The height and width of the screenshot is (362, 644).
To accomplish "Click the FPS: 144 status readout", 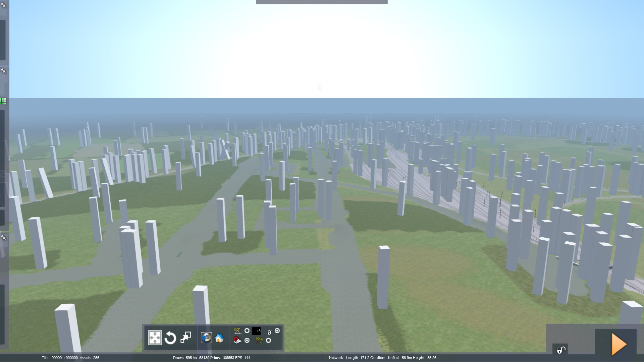I will tap(243, 358).
